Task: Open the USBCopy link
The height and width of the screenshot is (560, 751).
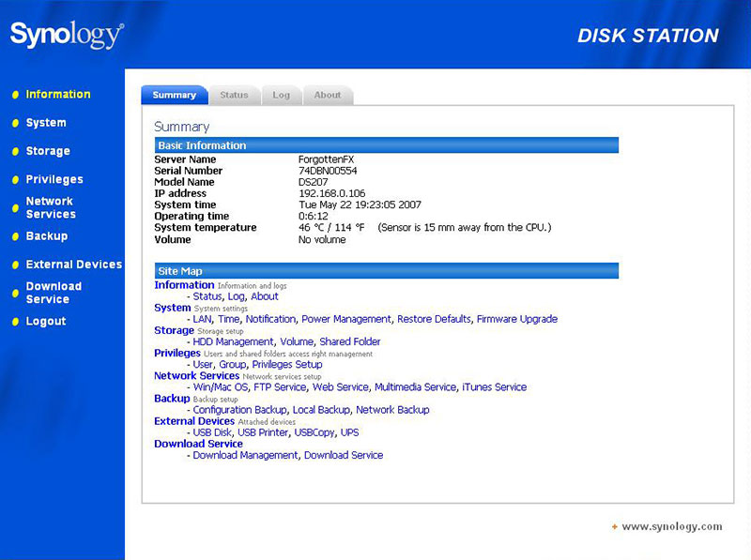Action: tap(314, 432)
